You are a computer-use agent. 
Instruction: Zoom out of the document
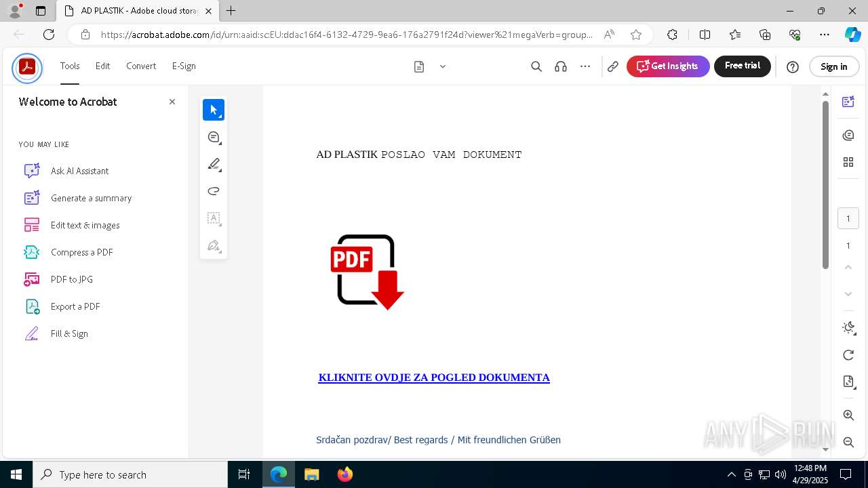click(x=848, y=442)
